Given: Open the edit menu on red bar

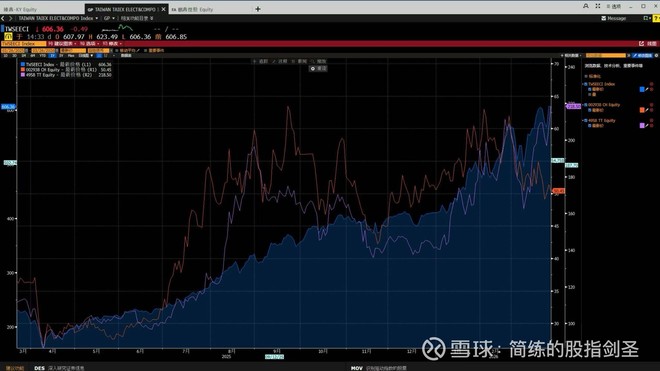Looking at the screenshot, I should tap(112, 43).
